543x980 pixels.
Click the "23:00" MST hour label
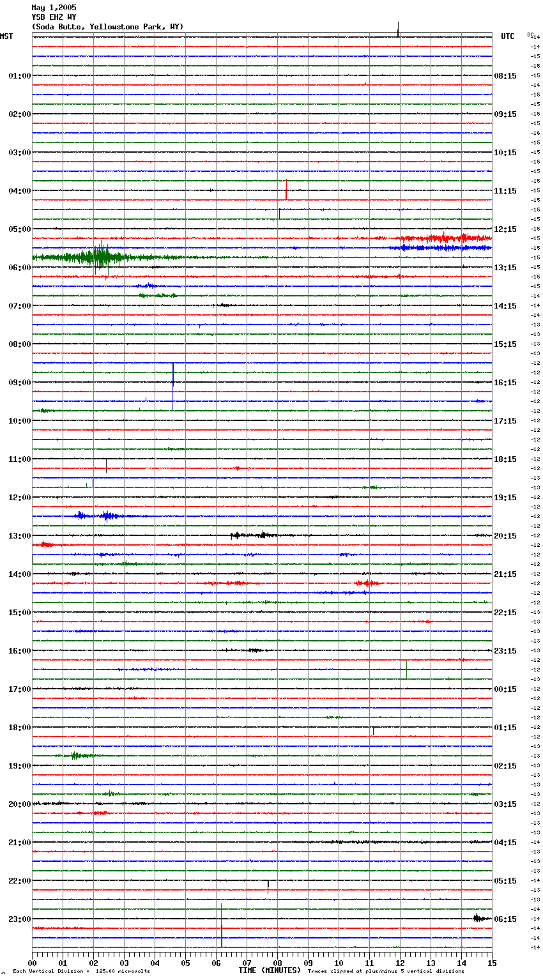click(20, 919)
